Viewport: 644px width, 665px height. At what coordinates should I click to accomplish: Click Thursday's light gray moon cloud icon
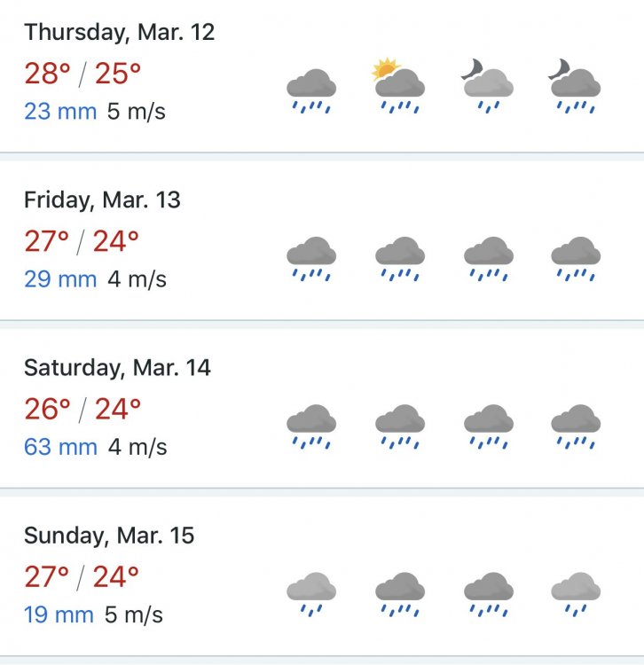pos(487,89)
